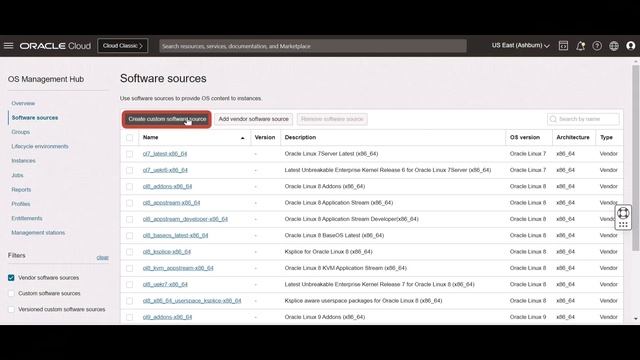
Task: Open Overview in the sidebar
Action: tap(23, 103)
